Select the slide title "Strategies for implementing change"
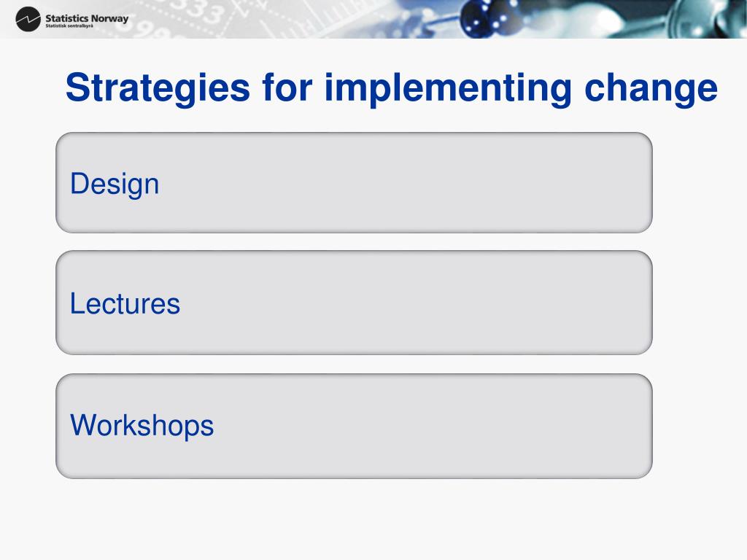The height and width of the screenshot is (560, 747). (392, 88)
